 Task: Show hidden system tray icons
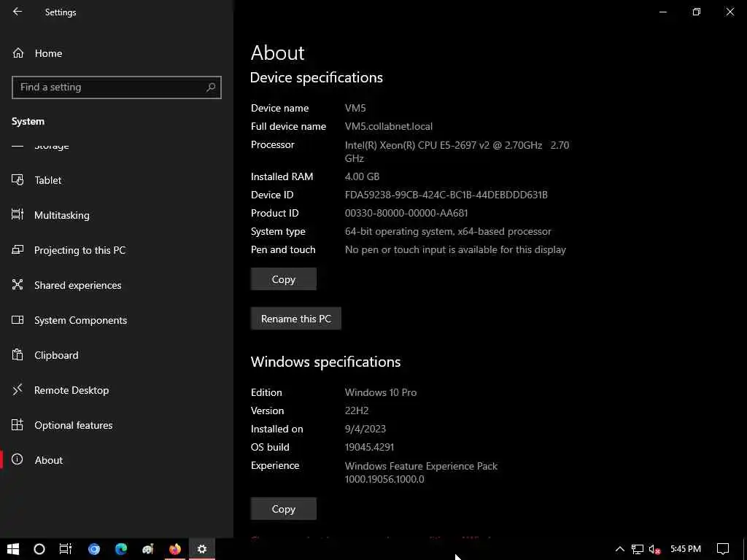coord(620,549)
